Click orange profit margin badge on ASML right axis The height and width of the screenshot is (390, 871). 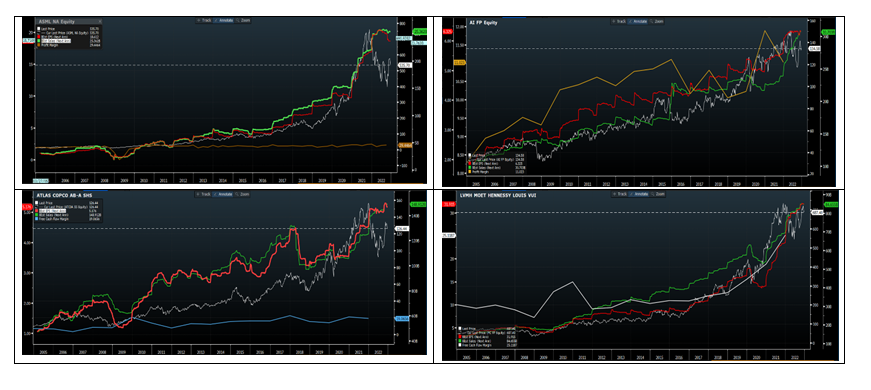pyautogui.click(x=404, y=145)
